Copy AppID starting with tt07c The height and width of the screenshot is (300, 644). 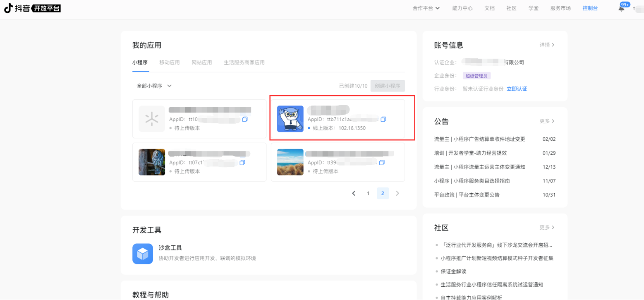tap(242, 162)
